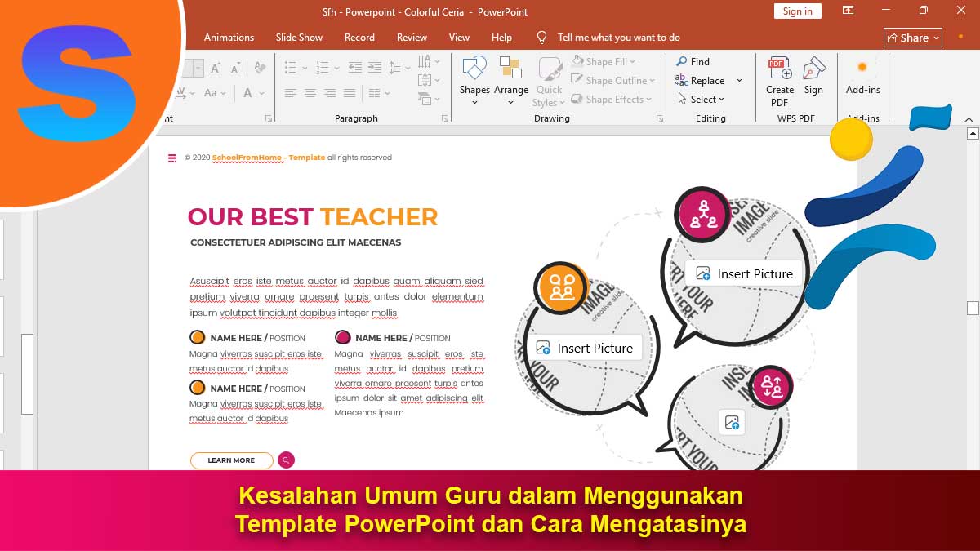Select the OUR BEST TEACHER title
Image resolution: width=980 pixels, height=551 pixels.
[x=313, y=216]
